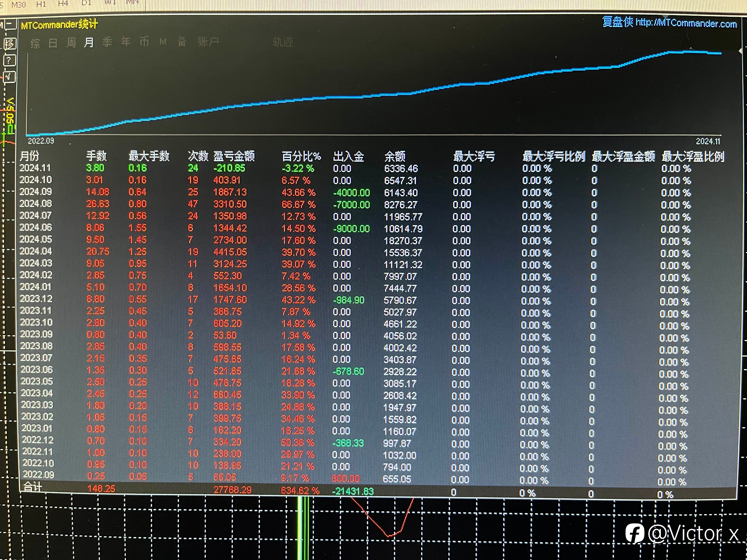
Task: Click the 18270.37 balance value
Action: point(403,241)
